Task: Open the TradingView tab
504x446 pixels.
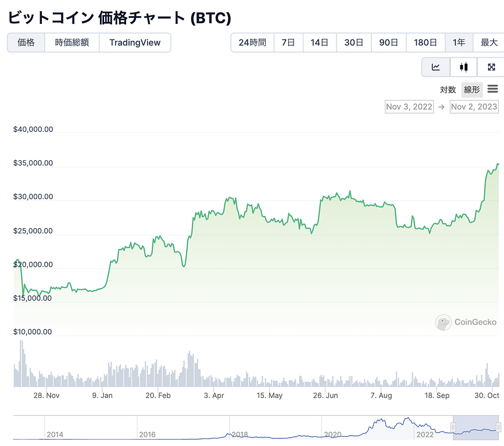Action: click(x=135, y=43)
